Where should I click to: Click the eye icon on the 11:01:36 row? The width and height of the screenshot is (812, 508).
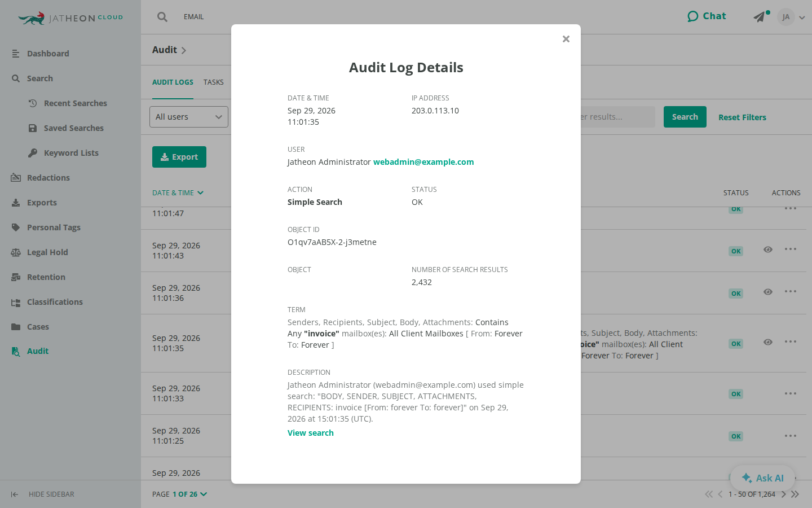coord(768,292)
